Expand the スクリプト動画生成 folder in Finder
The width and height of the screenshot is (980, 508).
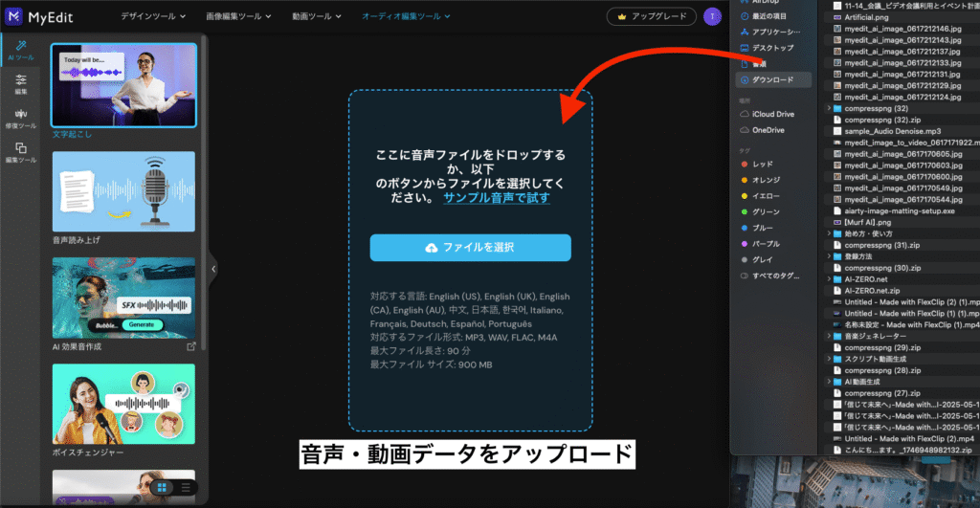pyautogui.click(x=829, y=360)
